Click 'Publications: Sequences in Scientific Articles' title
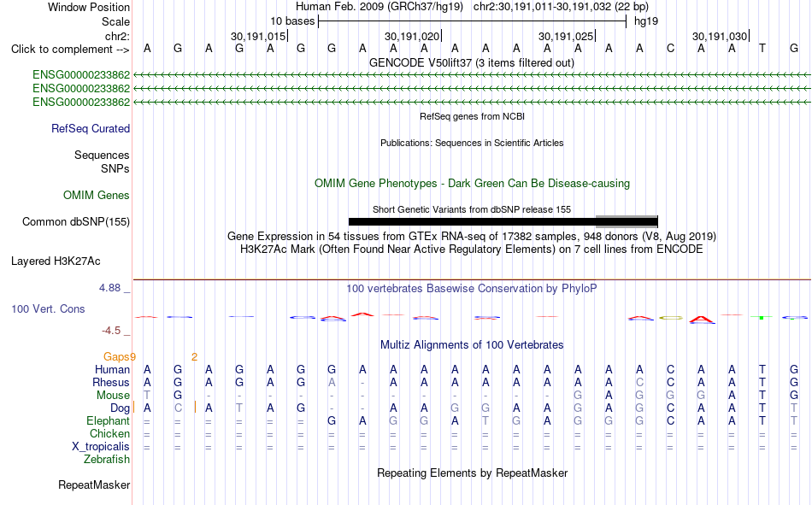The width and height of the screenshot is (812, 505). (x=472, y=143)
